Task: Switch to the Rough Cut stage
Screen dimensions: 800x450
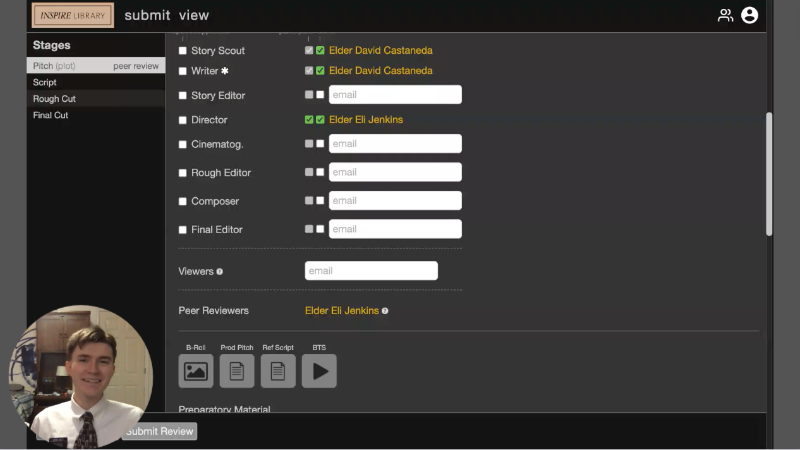Action: (x=54, y=99)
